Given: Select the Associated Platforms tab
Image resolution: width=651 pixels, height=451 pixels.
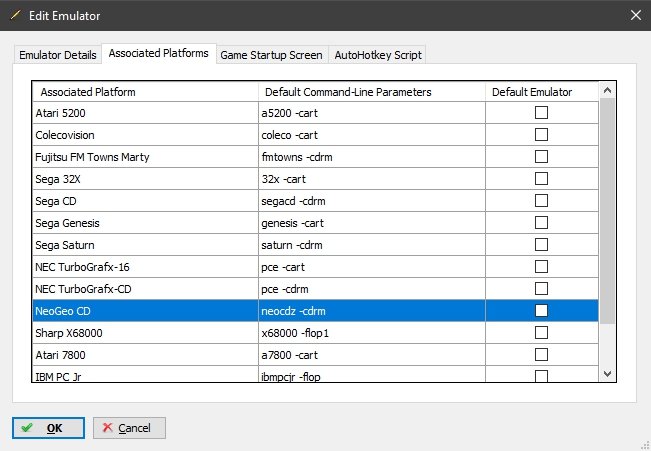Looking at the screenshot, I should pos(159,53).
